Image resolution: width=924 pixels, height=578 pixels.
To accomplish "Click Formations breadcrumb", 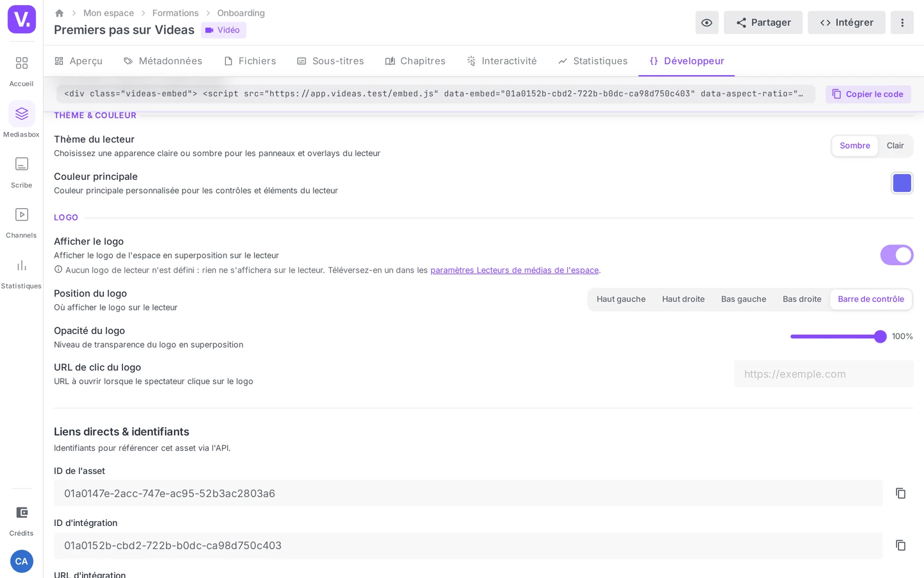I will [176, 13].
